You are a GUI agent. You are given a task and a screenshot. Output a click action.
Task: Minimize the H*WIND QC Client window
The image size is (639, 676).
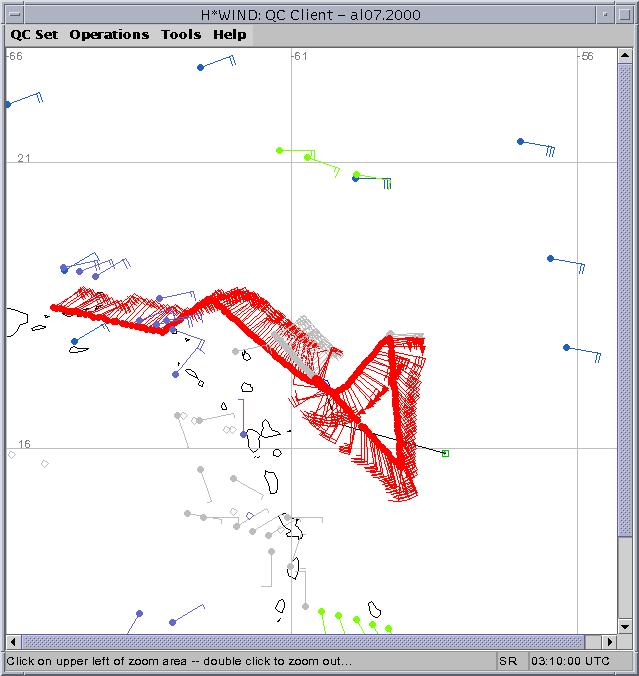click(605, 12)
